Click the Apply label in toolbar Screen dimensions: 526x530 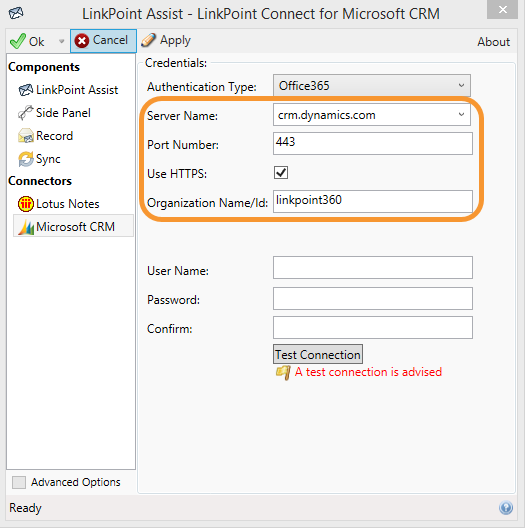pos(175,41)
